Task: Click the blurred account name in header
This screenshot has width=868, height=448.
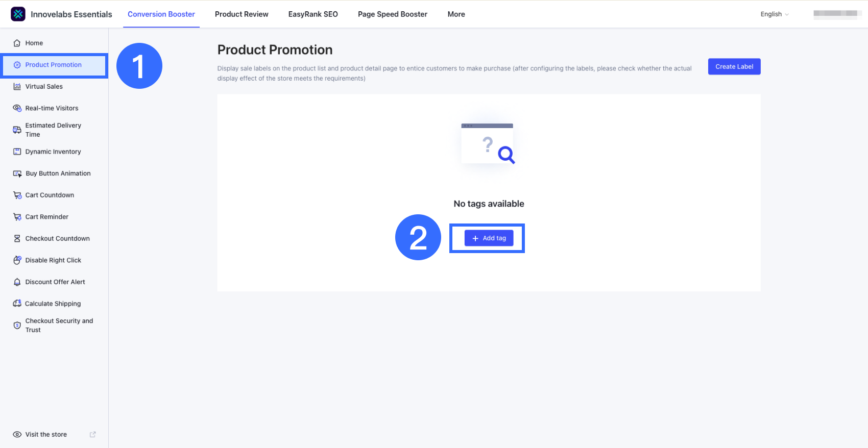Action: click(837, 14)
